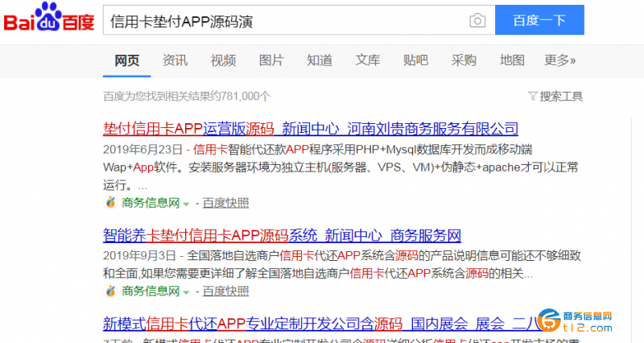This screenshot has width=644, height=343.
Task: Expand dropdown arrow beside first result's 商务信息网
Action: point(186,205)
